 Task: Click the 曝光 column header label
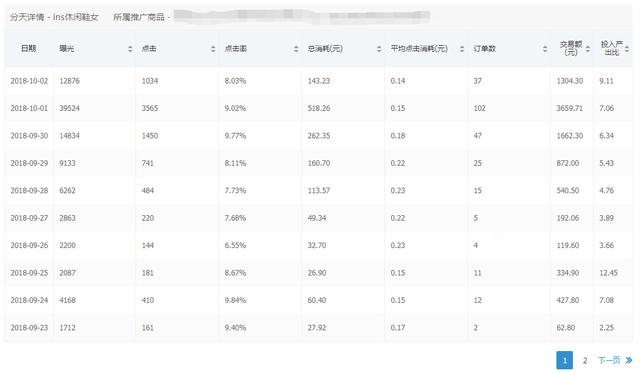tap(67, 49)
